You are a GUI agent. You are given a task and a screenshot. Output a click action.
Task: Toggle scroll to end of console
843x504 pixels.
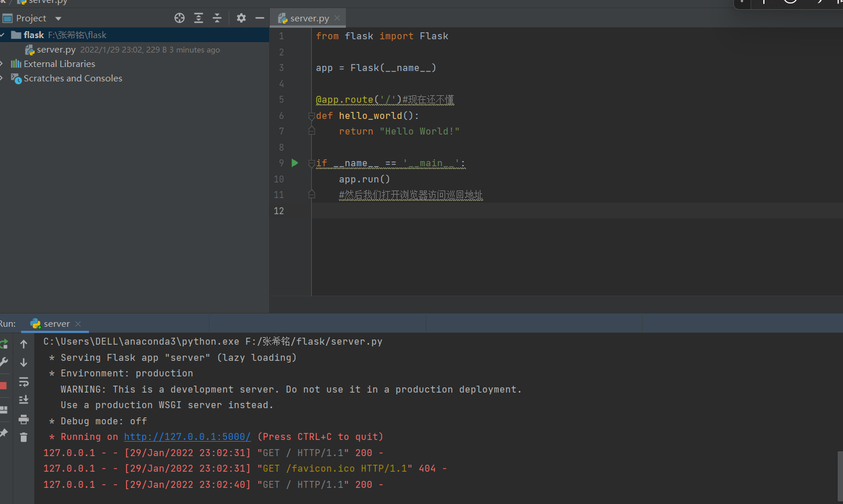24,400
